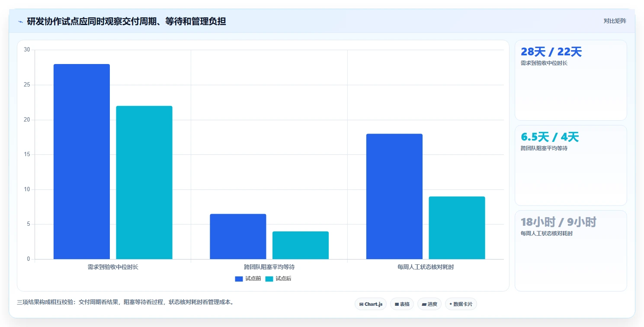644x327 pixels.
Task: Click the 试点前 bar for 每周人工状态核对耗时
Action: pyautogui.click(x=394, y=196)
